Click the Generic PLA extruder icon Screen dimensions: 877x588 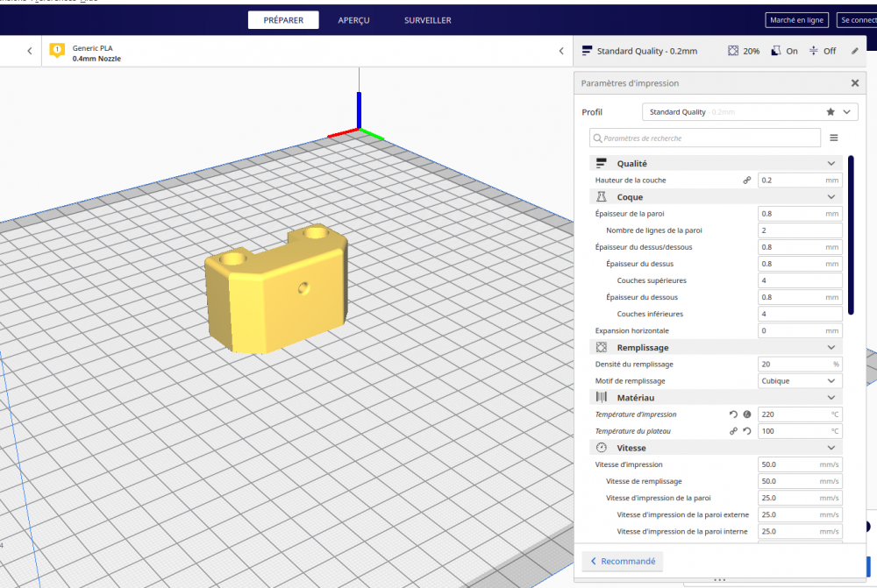(57, 50)
